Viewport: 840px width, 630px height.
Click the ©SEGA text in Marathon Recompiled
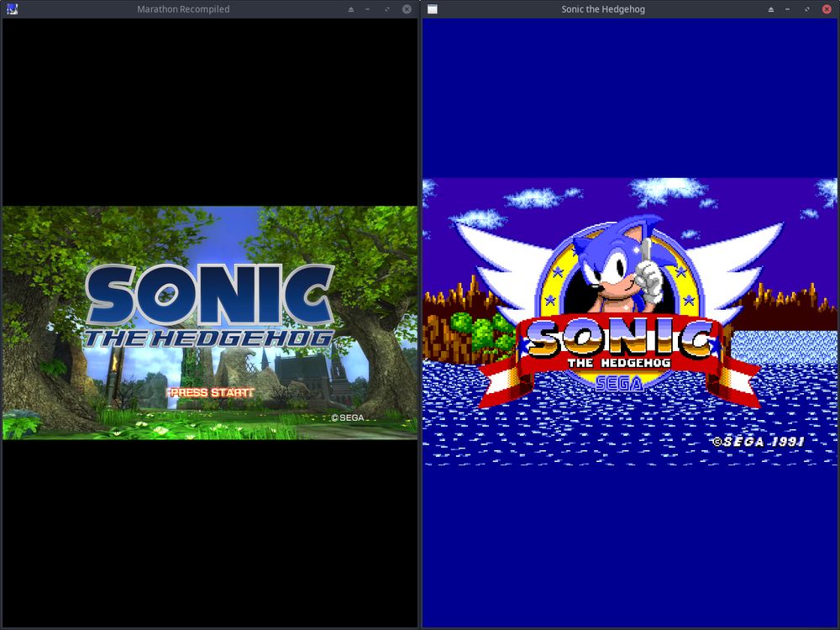(x=348, y=417)
